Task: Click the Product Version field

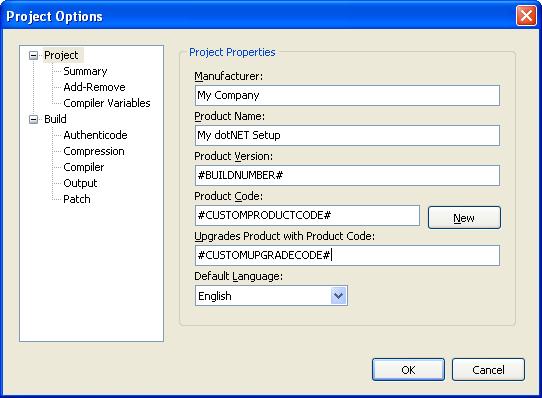Action: click(x=347, y=175)
